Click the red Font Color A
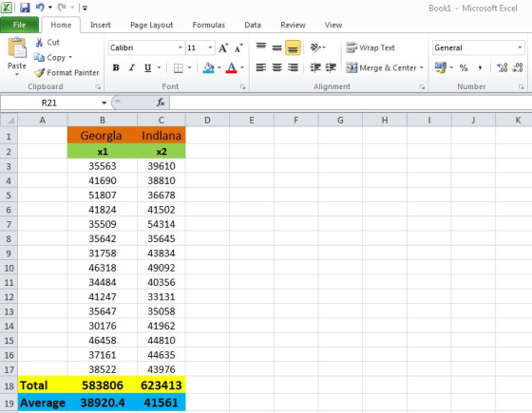This screenshot has width=532, height=413. click(232, 67)
